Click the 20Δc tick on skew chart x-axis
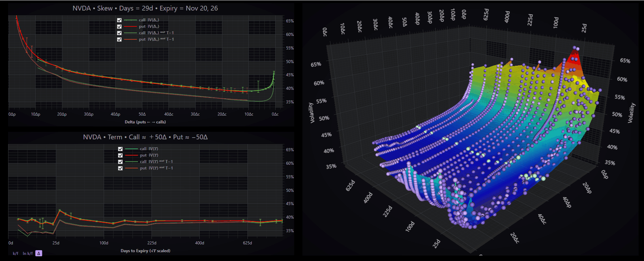Viewport: 644px width, 261px height. 222,114
